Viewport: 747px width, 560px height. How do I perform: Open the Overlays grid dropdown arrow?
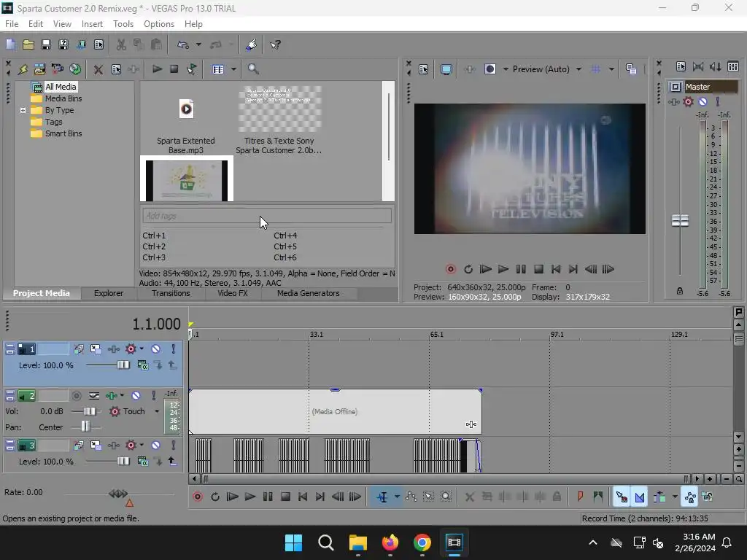click(x=611, y=69)
